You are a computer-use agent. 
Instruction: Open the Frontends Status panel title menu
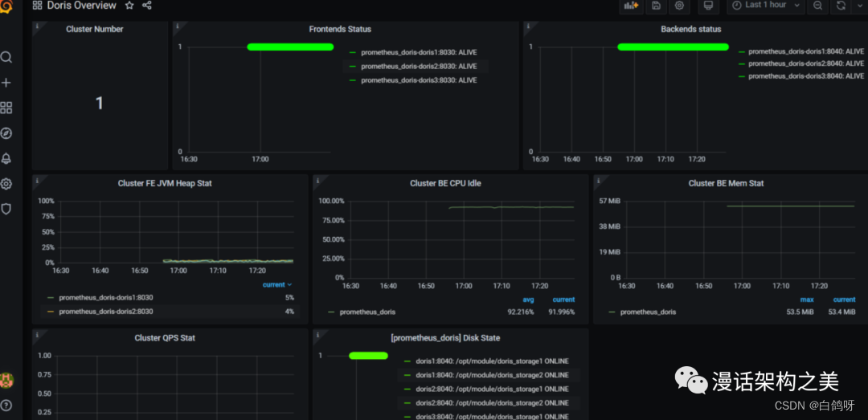coord(340,30)
